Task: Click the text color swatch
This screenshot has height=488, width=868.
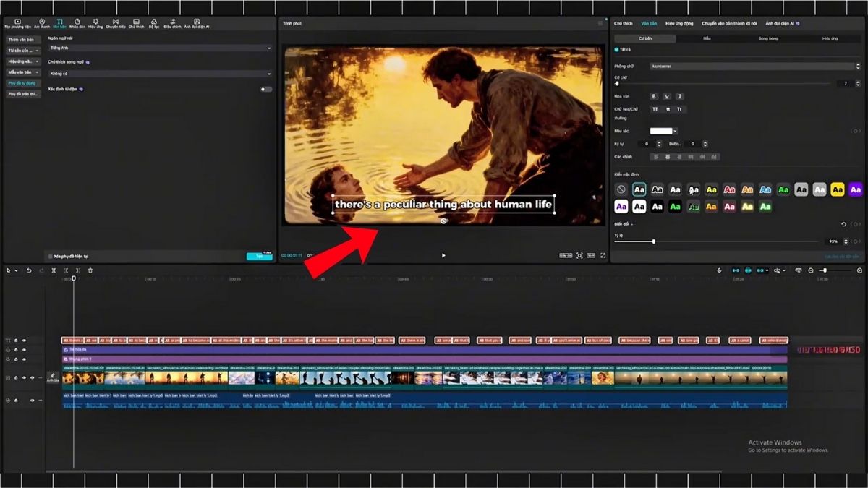Action: pyautogui.click(x=663, y=131)
